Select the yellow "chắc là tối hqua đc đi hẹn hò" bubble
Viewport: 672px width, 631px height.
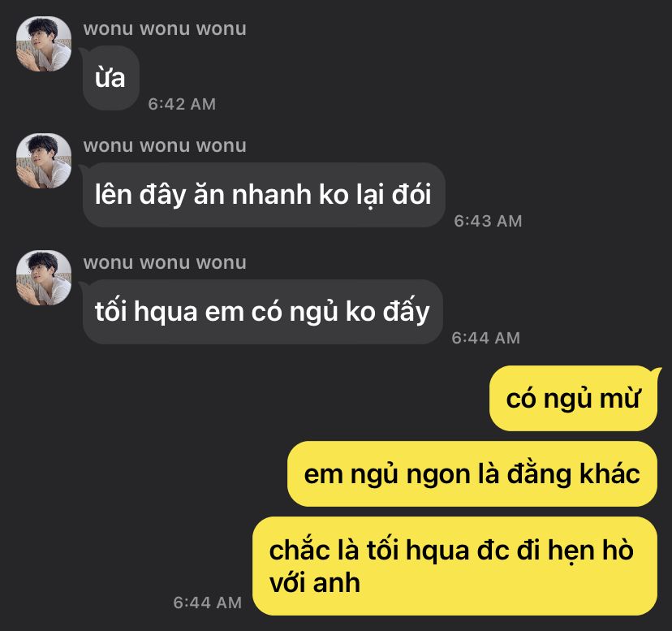click(454, 566)
